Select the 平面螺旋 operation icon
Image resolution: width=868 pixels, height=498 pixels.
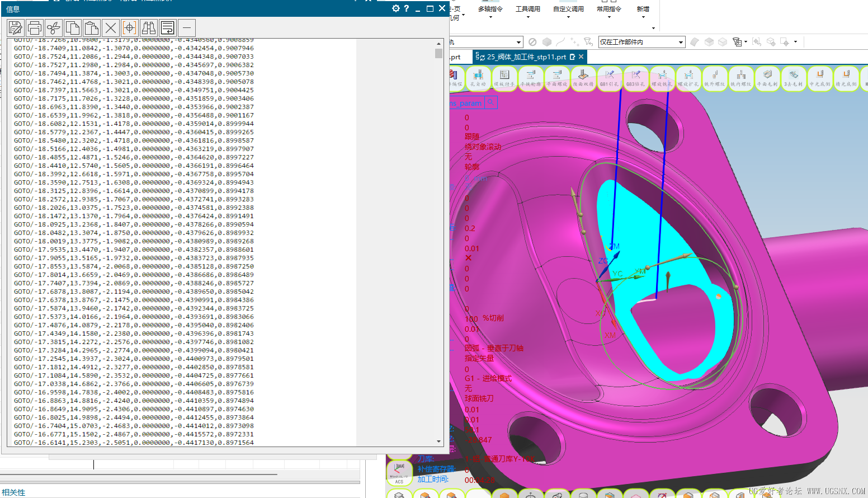tap(557, 78)
